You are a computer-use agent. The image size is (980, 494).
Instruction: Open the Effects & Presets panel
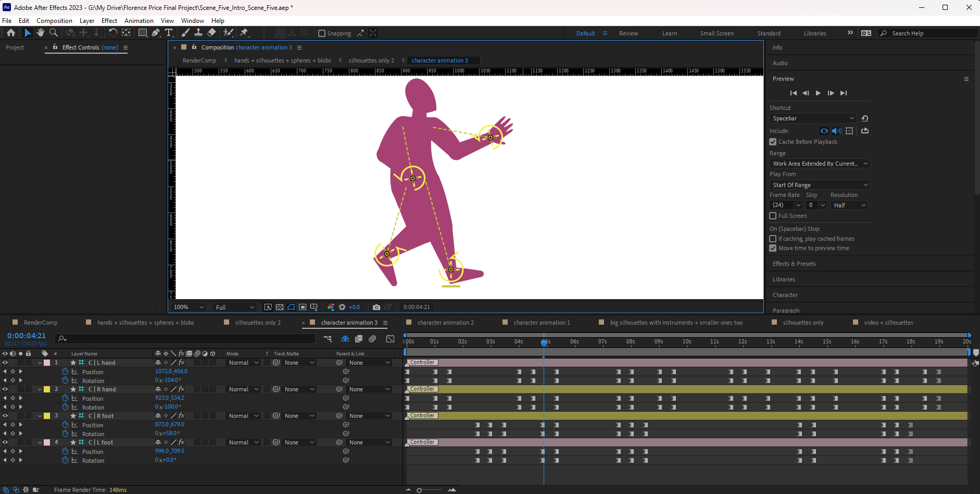[x=794, y=264]
